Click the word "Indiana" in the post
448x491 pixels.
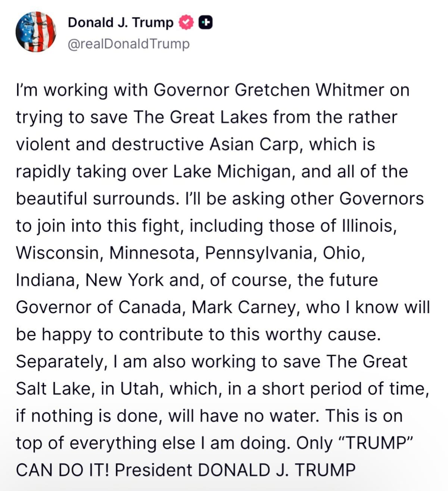[46, 280]
